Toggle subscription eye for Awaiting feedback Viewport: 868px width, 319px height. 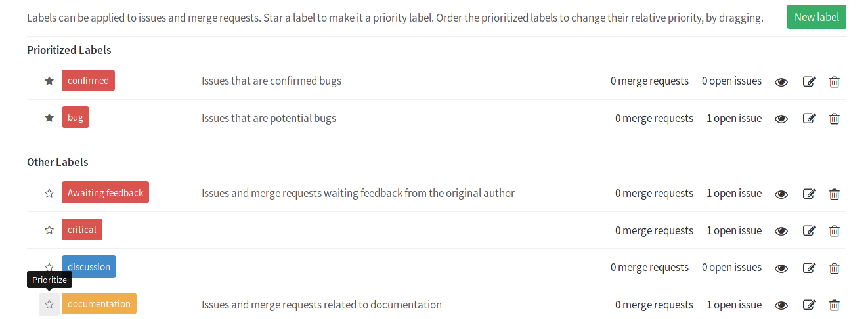click(x=781, y=194)
